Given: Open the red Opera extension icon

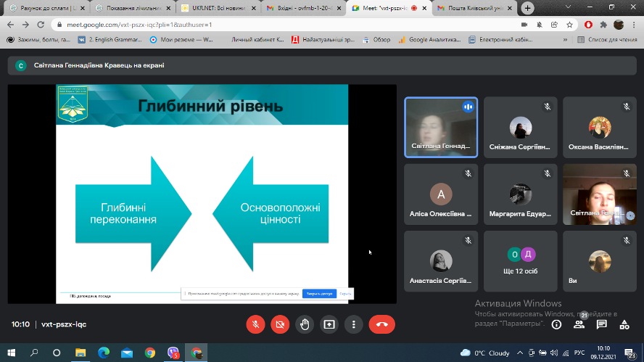Looking at the screenshot, I should pos(589,25).
